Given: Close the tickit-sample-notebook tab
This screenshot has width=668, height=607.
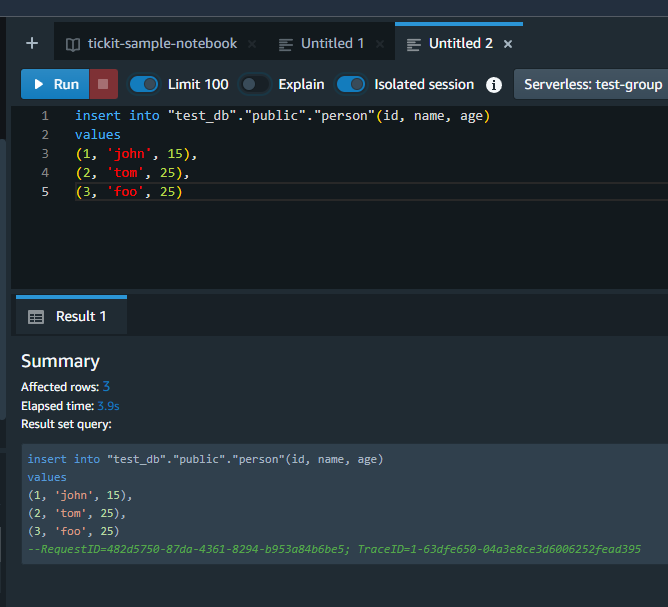Looking at the screenshot, I should point(252,44).
